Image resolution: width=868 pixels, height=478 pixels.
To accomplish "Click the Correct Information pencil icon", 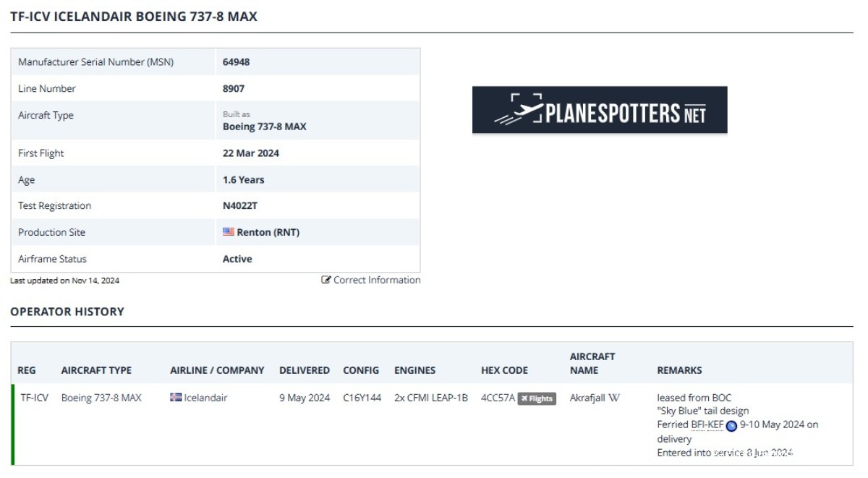I will coord(326,280).
